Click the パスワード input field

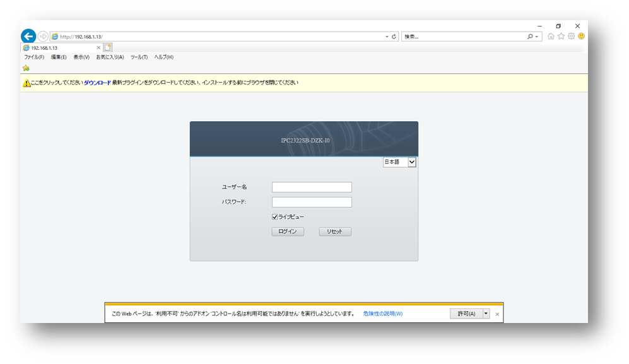coord(312,203)
